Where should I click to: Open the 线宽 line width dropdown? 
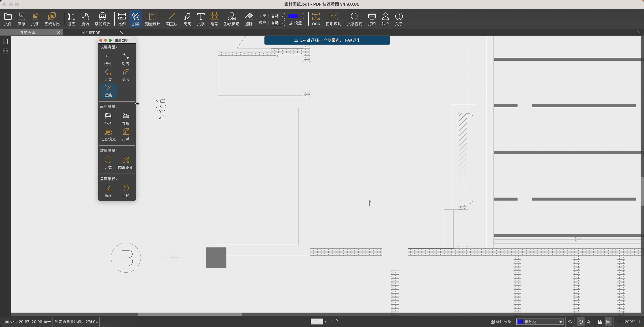(x=277, y=23)
